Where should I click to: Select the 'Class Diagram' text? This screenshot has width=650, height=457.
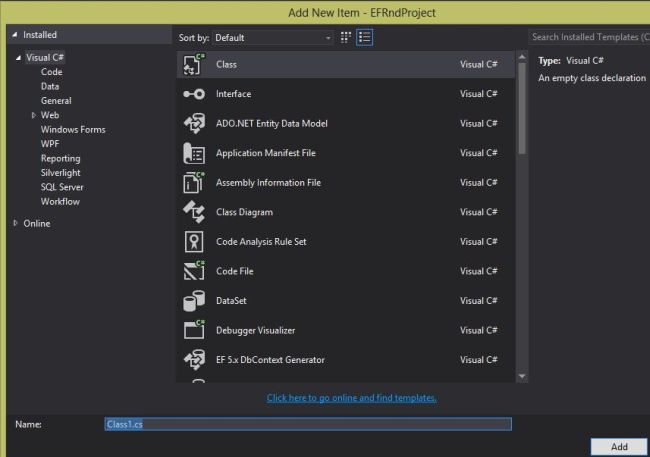[x=244, y=212]
